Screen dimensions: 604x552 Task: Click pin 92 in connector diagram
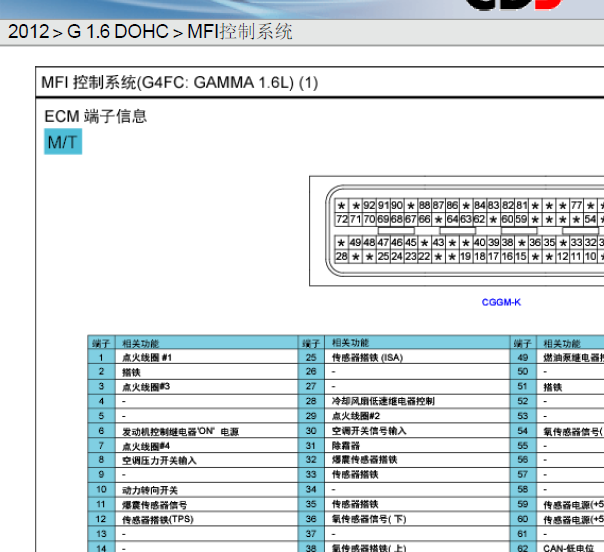click(x=369, y=205)
